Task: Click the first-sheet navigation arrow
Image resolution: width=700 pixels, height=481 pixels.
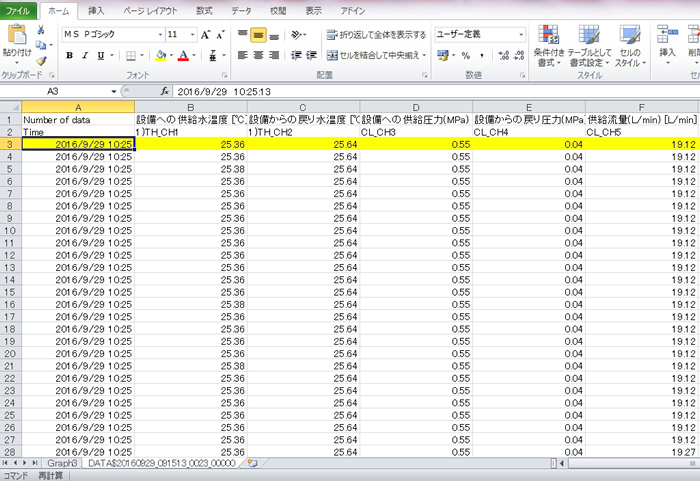Action: 5,463
